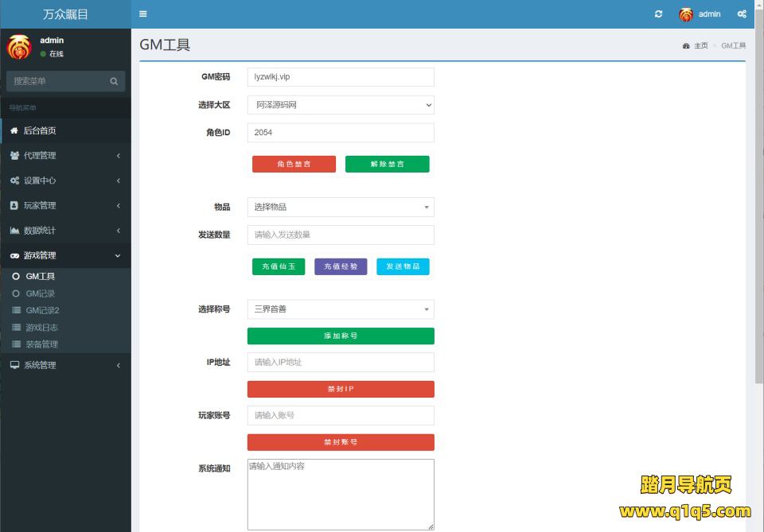Click the home icon beside 后台首页
The height and width of the screenshot is (532, 764).
coord(14,130)
